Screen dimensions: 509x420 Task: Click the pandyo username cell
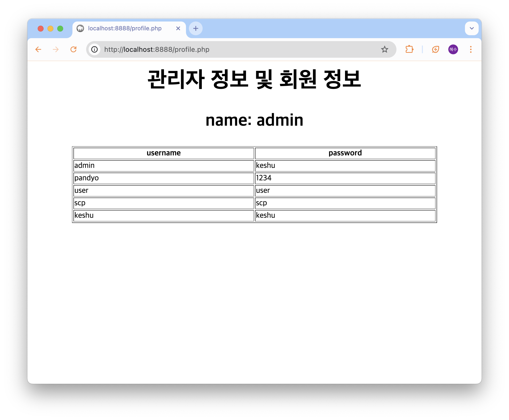click(163, 178)
